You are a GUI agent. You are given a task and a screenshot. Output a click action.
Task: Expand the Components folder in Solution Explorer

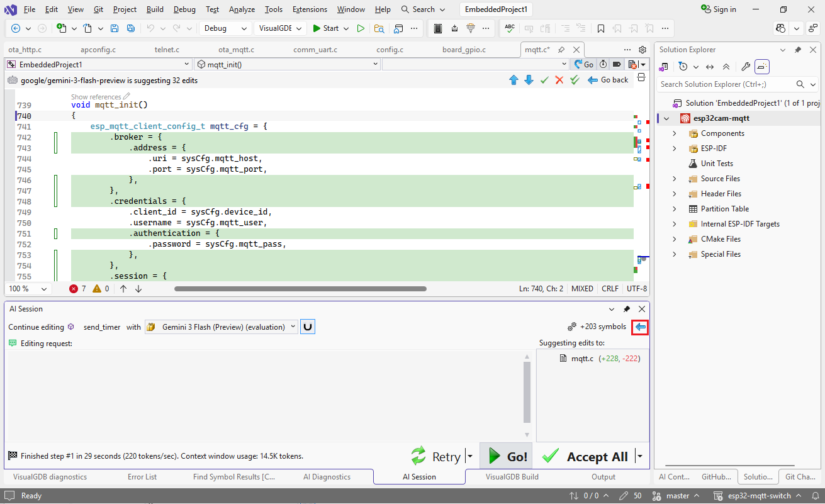click(x=675, y=133)
